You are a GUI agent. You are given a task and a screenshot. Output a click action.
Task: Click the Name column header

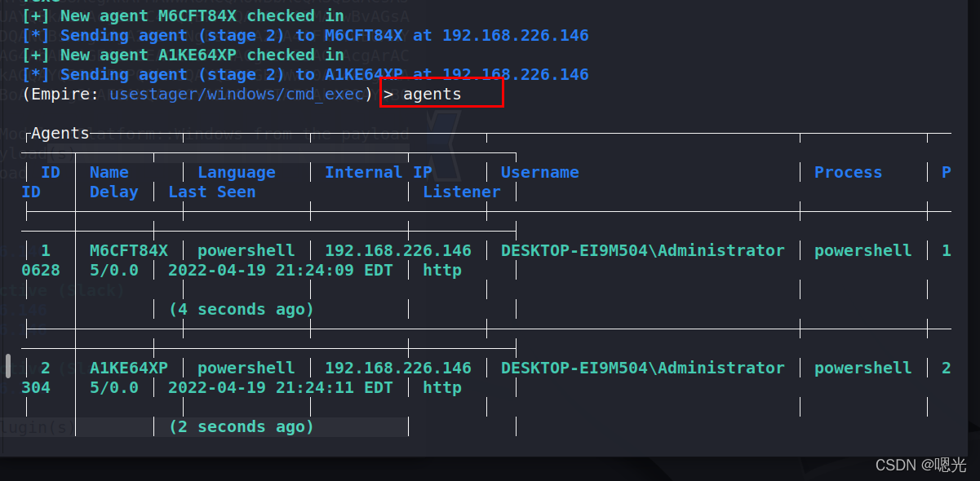[109, 172]
